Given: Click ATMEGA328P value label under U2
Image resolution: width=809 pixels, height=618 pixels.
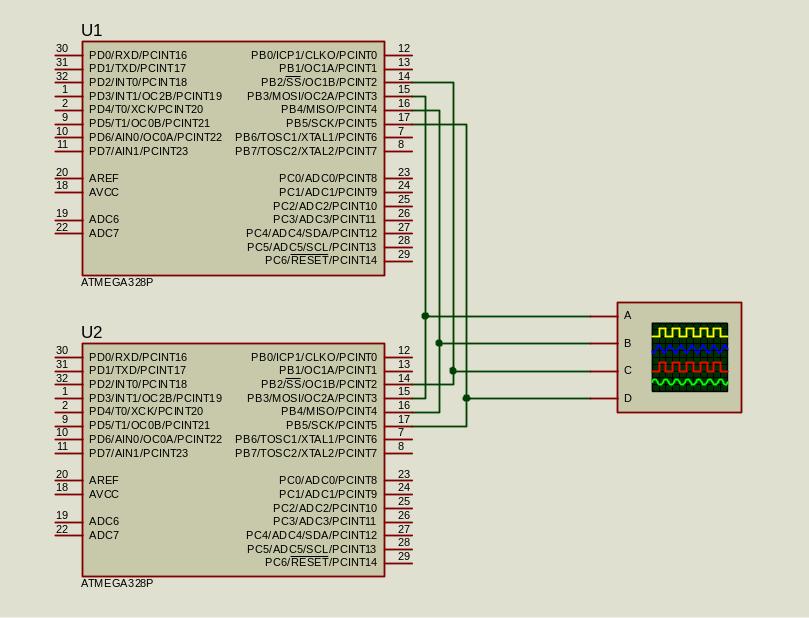Looking at the screenshot, I should 117,583.
